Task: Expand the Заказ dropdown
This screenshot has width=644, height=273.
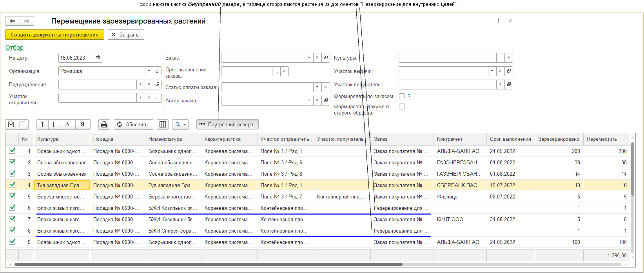Action: coord(309,58)
